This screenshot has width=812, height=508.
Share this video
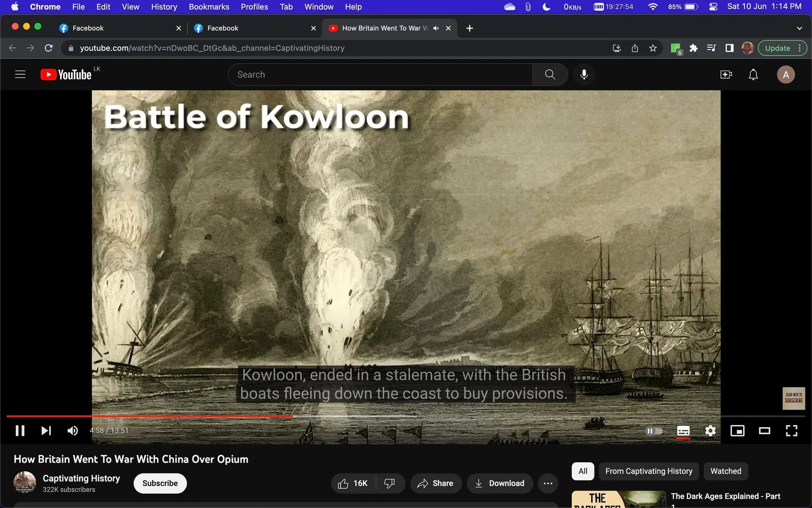pos(435,483)
